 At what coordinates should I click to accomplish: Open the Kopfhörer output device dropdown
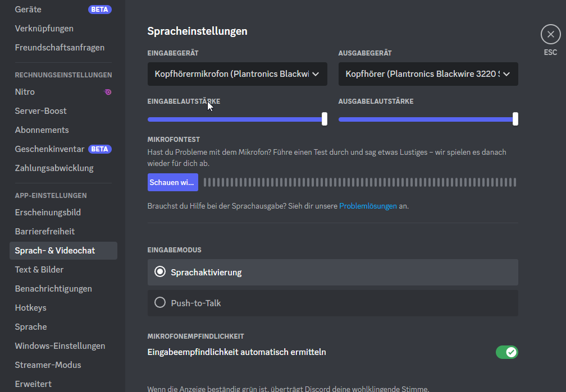[421, 74]
